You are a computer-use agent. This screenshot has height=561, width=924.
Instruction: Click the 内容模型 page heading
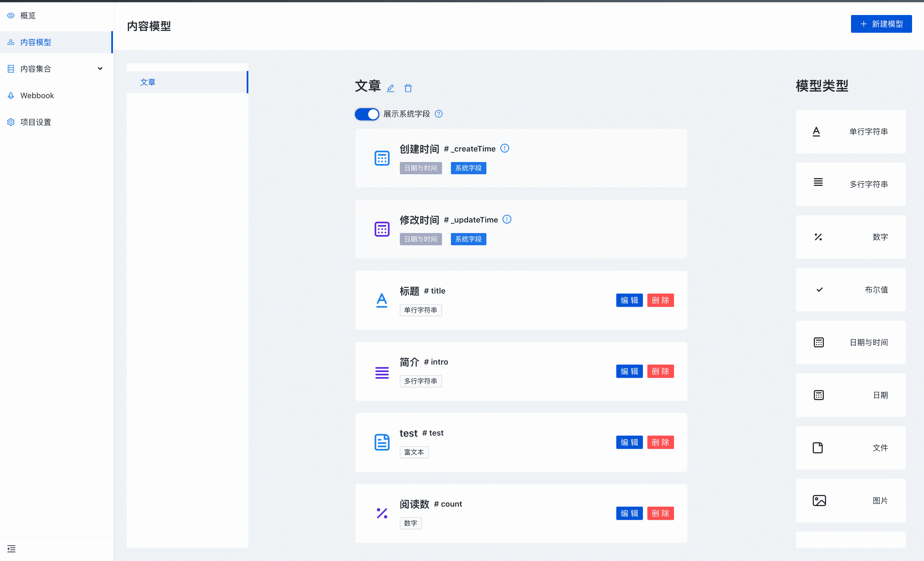pos(148,26)
